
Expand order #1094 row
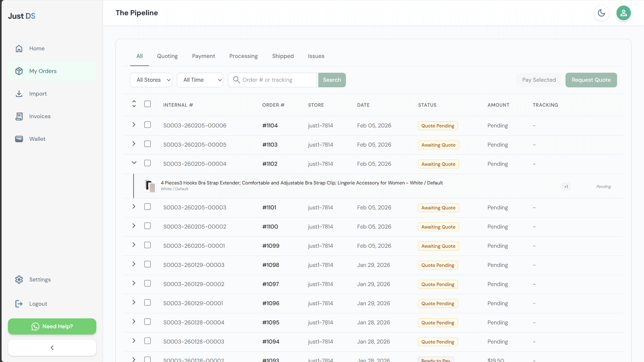(134, 341)
